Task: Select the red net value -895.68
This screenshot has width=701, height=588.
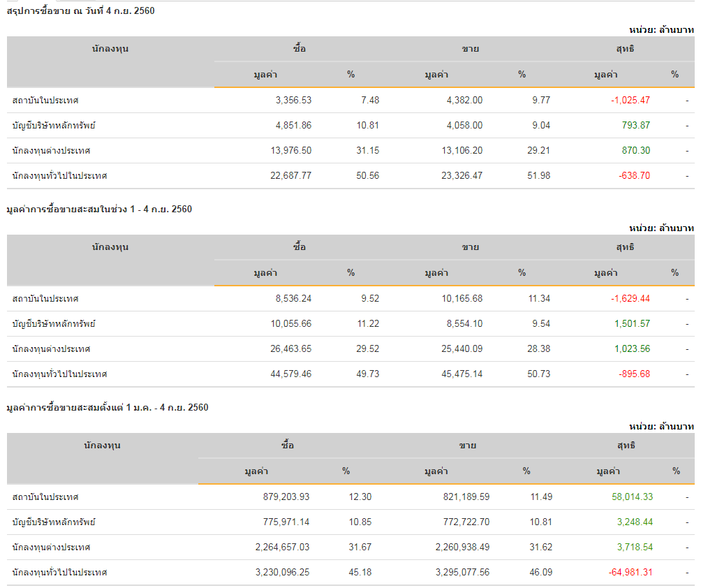Action: click(634, 374)
